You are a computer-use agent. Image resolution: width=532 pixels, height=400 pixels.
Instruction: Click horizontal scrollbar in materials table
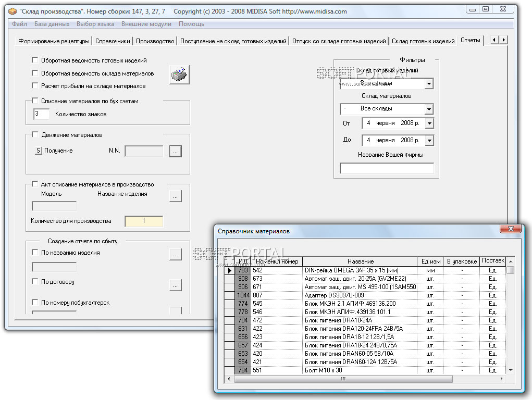click(x=343, y=379)
